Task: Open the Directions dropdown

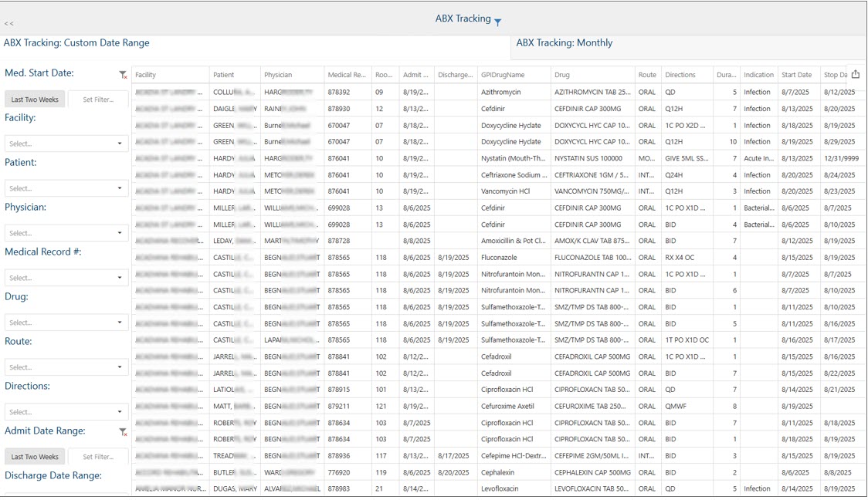Action: 66,412
